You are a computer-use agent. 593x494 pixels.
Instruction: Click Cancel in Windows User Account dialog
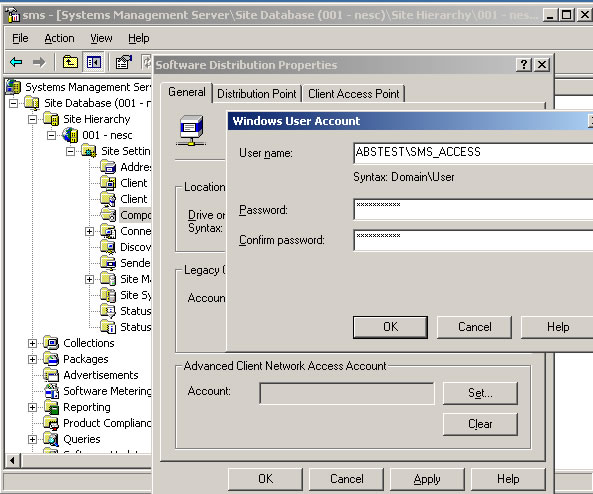475,327
